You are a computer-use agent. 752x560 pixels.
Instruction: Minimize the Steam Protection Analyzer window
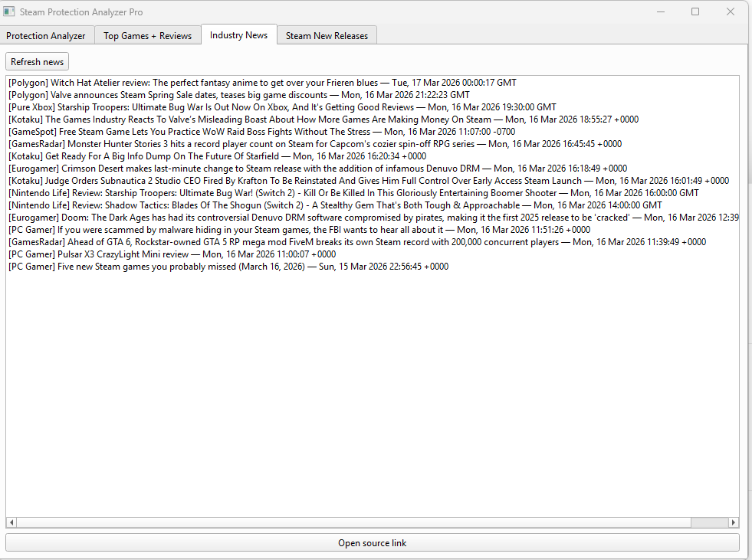[x=660, y=12]
